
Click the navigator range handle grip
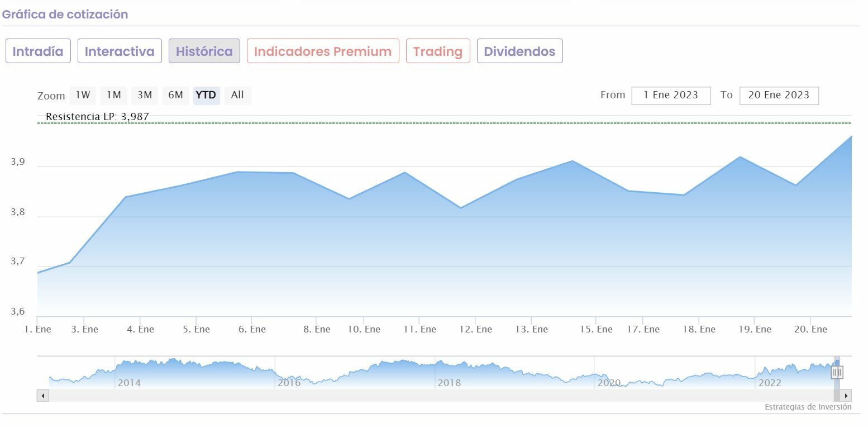[837, 372]
